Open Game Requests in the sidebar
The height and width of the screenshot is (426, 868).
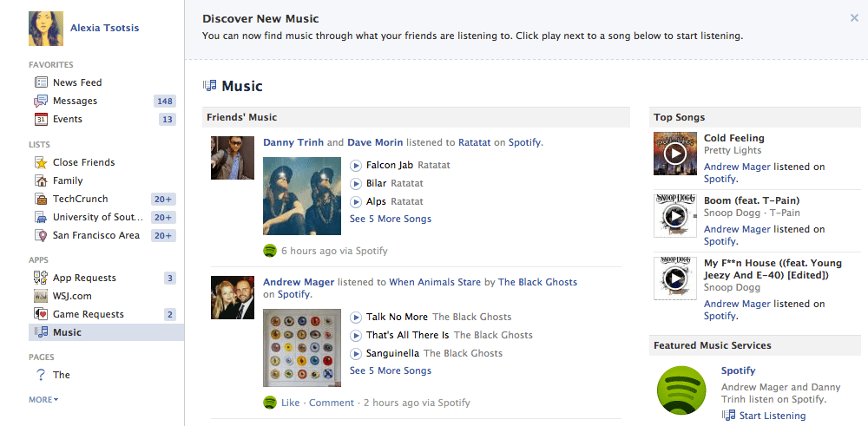88,314
